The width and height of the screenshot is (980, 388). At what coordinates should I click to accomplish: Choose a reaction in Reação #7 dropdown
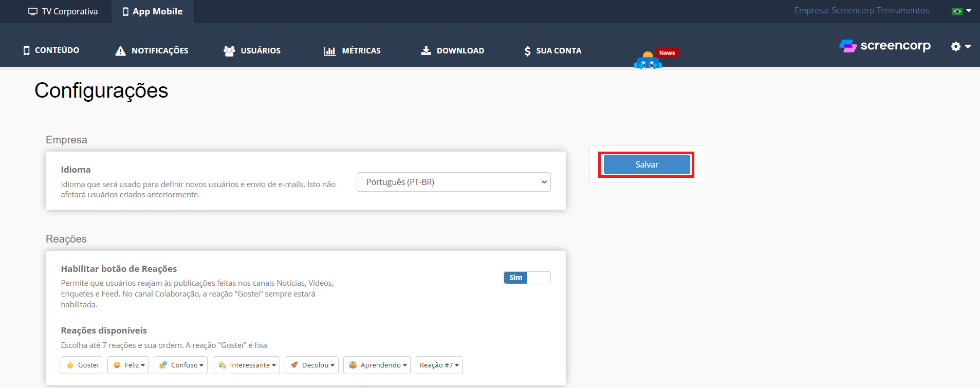coord(439,365)
